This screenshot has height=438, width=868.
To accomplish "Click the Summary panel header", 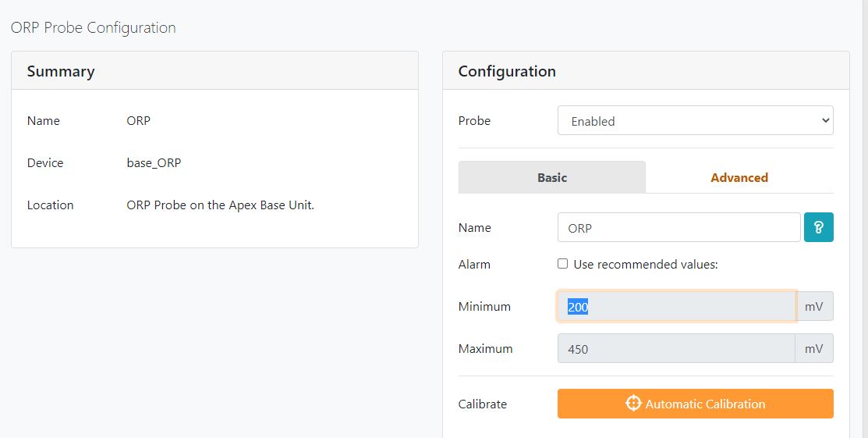I will point(214,71).
